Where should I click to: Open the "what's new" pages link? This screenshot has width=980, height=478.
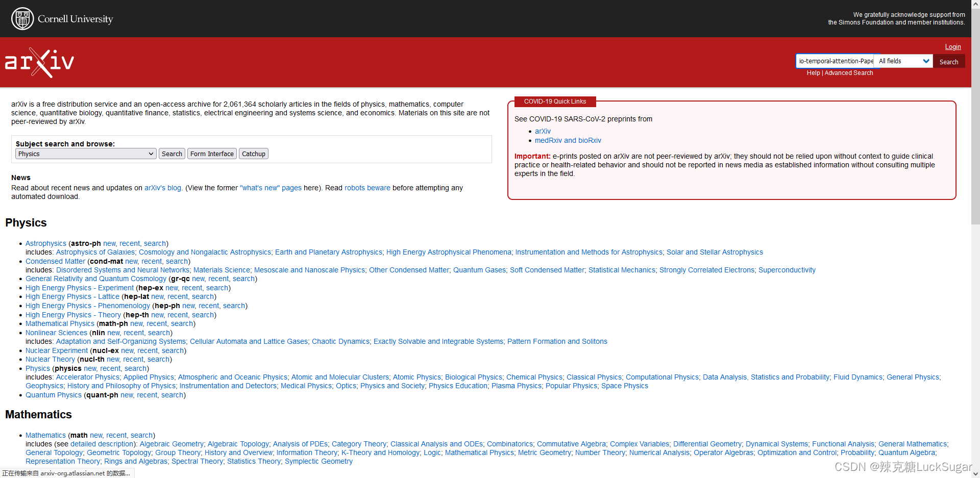[x=271, y=188]
